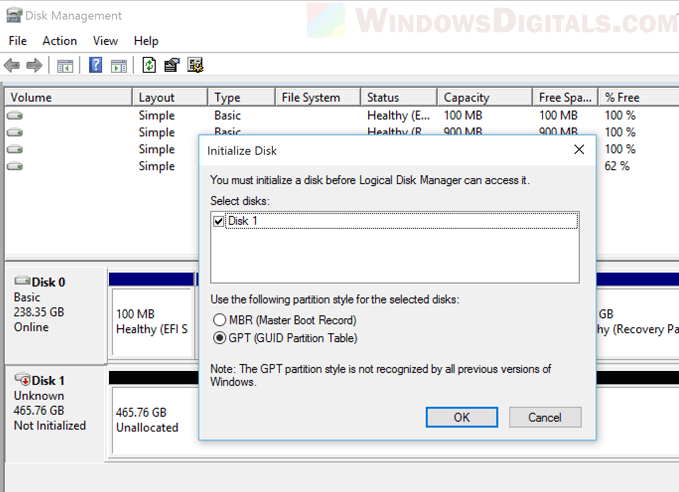Sort by the Type column header
679x492 pixels.
point(242,97)
